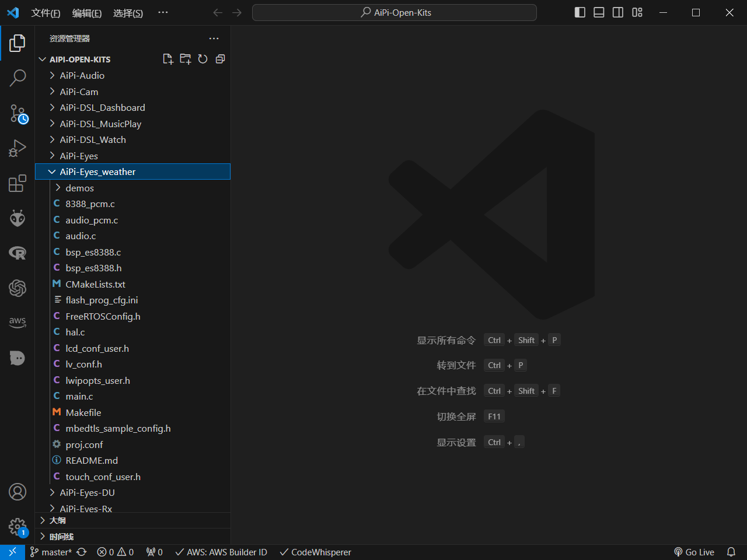The height and width of the screenshot is (560, 747).
Task: Expand the AiPi-DSL_MusicPlay folder
Action: 133,124
